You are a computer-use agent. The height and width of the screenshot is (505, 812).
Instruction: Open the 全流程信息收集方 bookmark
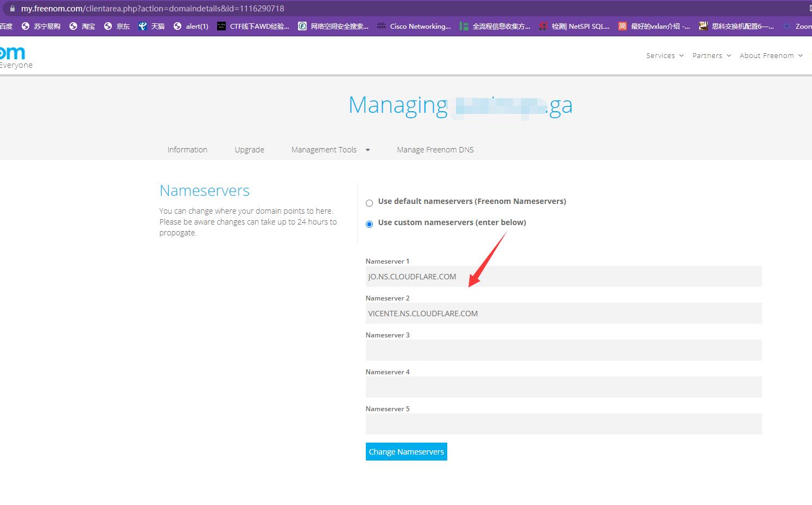pyautogui.click(x=495, y=26)
